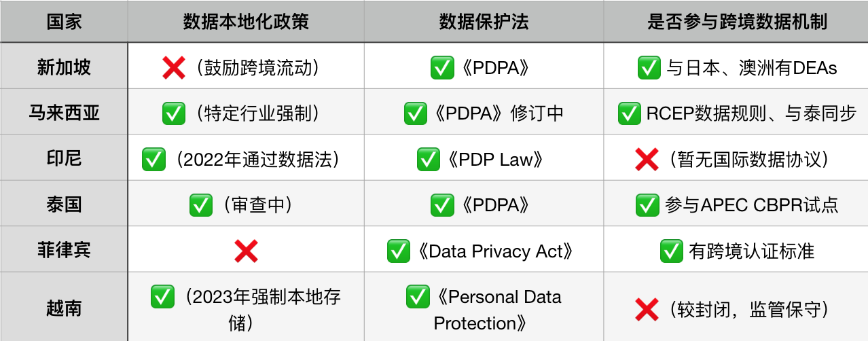Click the red cross beside 鼓励跨境流动
The height and width of the screenshot is (341, 868).
pyautogui.click(x=174, y=67)
